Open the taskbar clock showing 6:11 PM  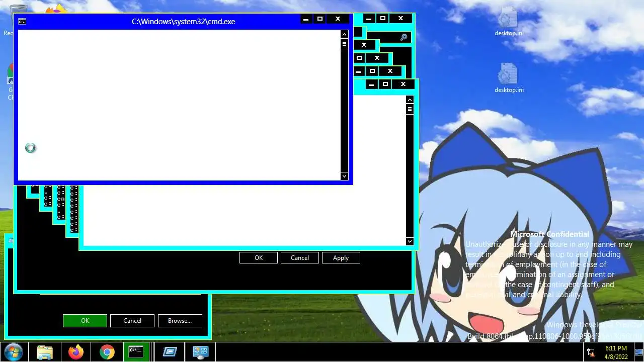point(616,352)
